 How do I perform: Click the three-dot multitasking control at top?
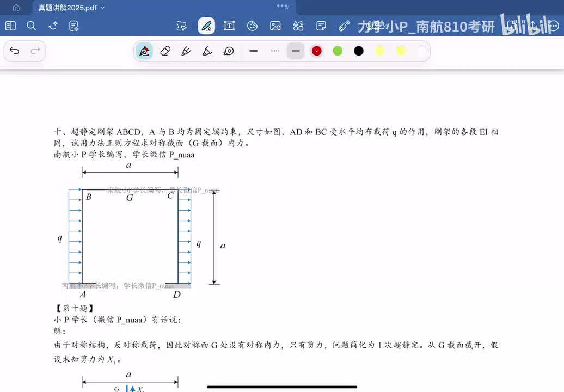pos(282,6)
